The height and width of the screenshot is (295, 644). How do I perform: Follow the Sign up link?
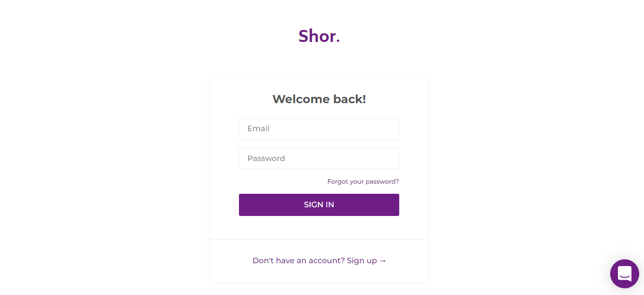click(x=362, y=261)
